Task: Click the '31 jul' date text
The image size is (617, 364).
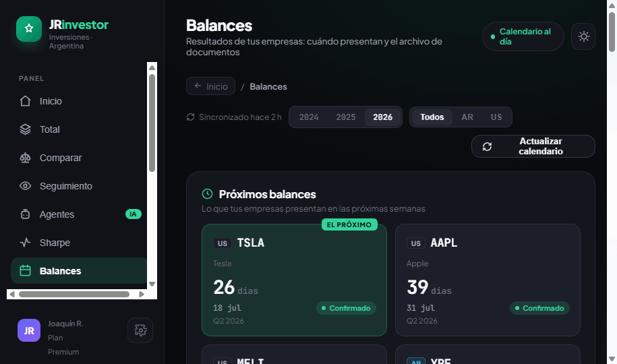Action: point(421,308)
